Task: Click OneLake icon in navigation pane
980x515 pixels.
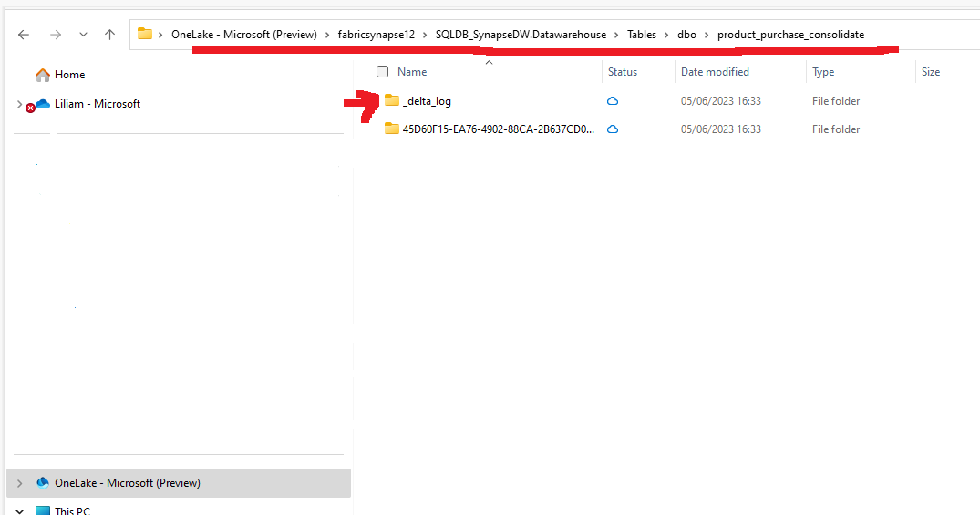Action: pyautogui.click(x=43, y=482)
